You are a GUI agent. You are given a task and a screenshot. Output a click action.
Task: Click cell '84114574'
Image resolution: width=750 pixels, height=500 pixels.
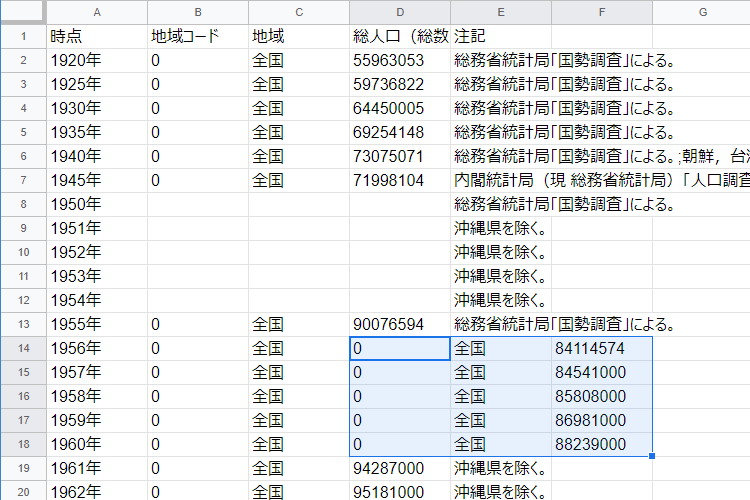coord(602,348)
